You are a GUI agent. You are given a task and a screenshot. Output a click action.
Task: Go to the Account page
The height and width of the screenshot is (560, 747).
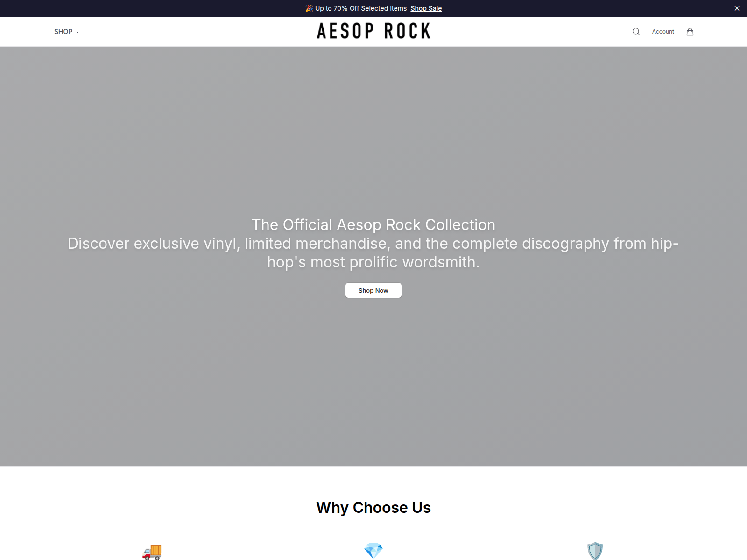663,32
